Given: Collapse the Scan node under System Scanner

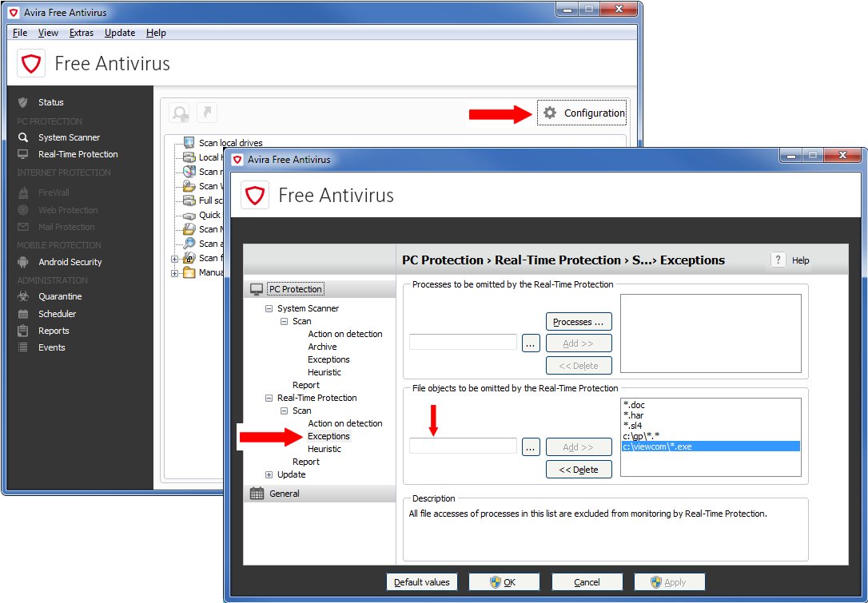Looking at the screenshot, I should (x=284, y=321).
